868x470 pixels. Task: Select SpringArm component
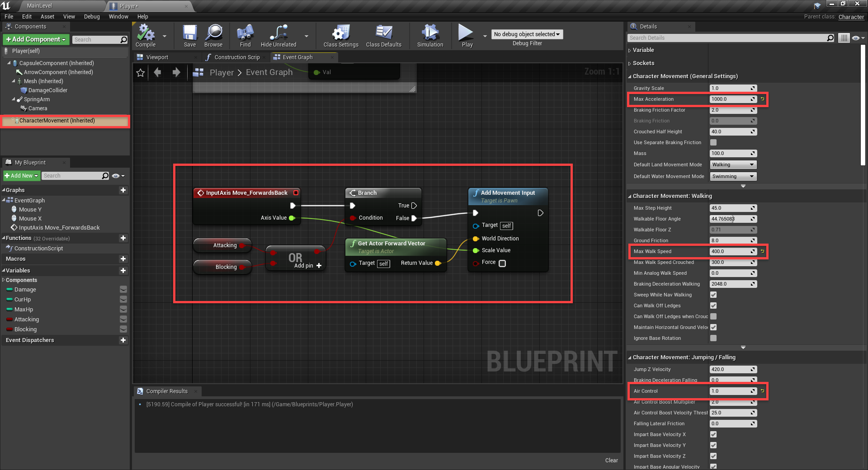click(37, 99)
